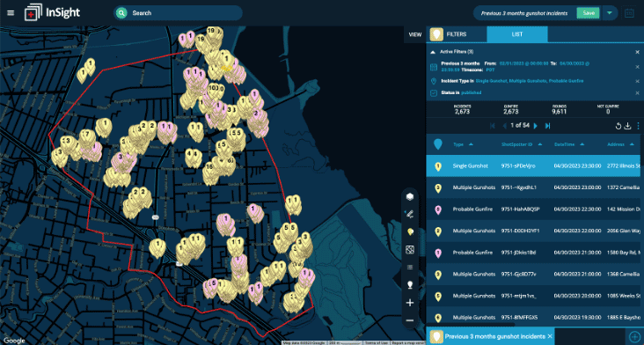Switch to the FILTERS tab
The height and width of the screenshot is (345, 644).
coord(457,34)
